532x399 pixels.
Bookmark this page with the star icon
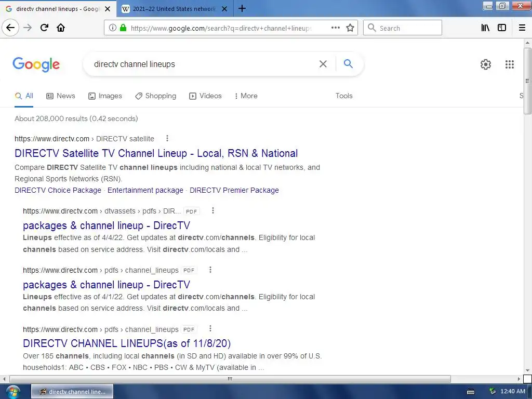click(350, 28)
